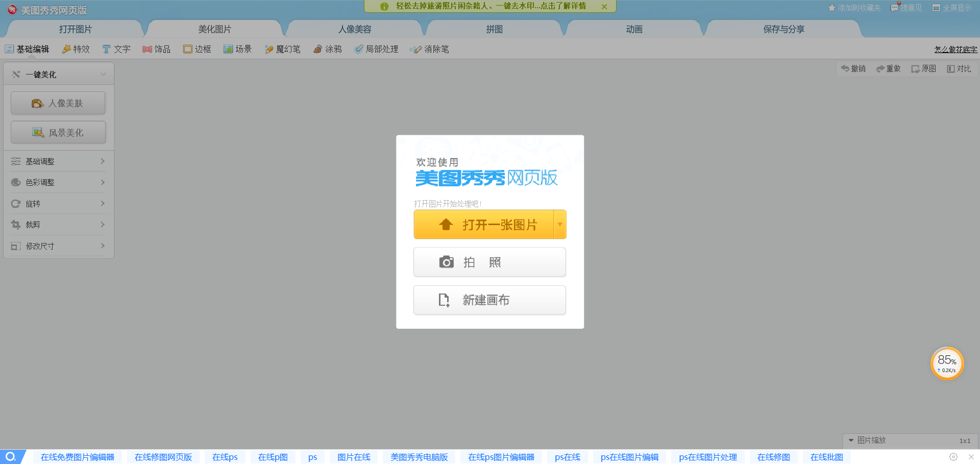This screenshot has height=464, width=980.
Task: Open the 涂鸦 doodle tool
Action: tap(327, 49)
